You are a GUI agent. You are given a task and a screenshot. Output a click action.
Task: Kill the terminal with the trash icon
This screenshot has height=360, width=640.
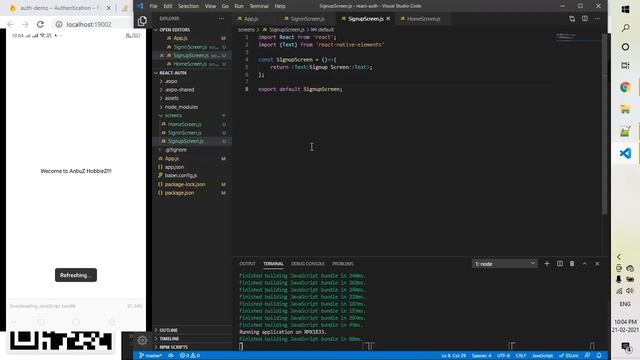click(x=572, y=264)
